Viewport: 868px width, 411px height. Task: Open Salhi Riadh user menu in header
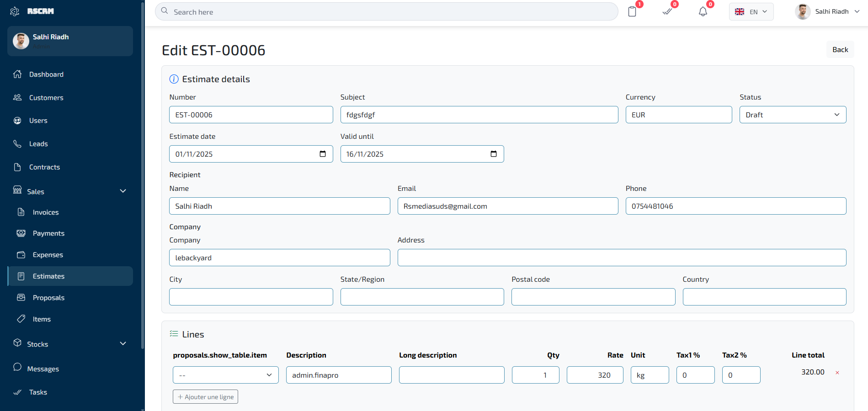coord(827,12)
